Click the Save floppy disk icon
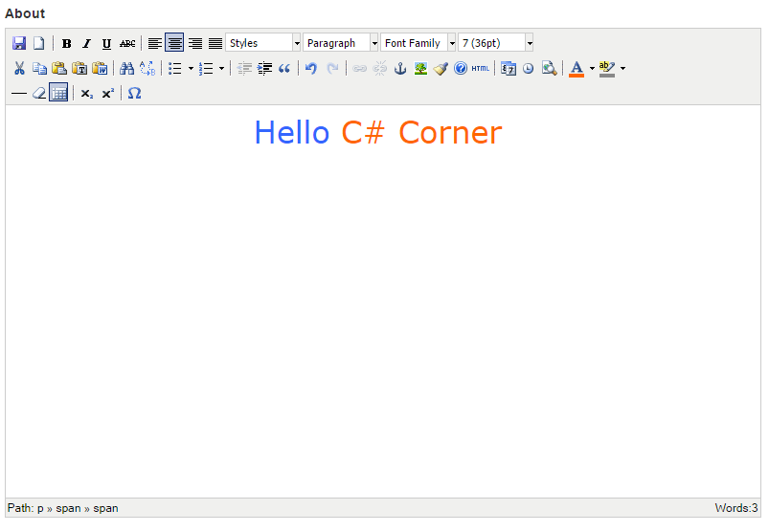769x532 pixels. coord(19,43)
